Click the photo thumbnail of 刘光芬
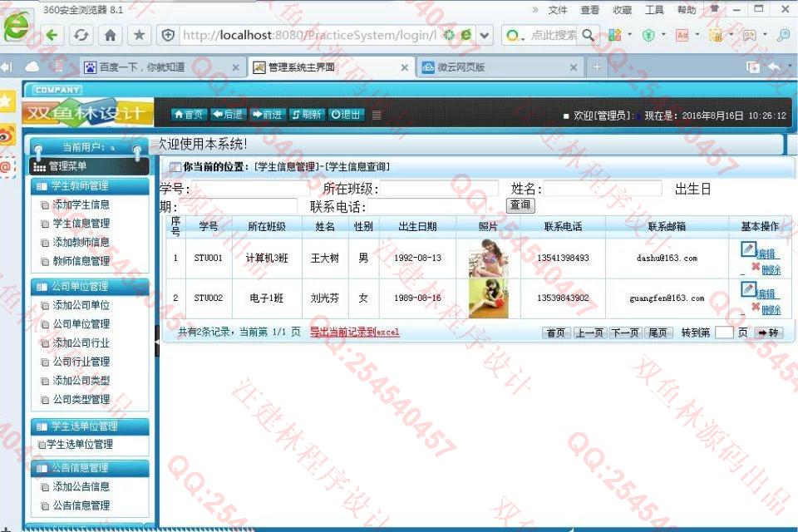798x532 pixels. pos(488,298)
